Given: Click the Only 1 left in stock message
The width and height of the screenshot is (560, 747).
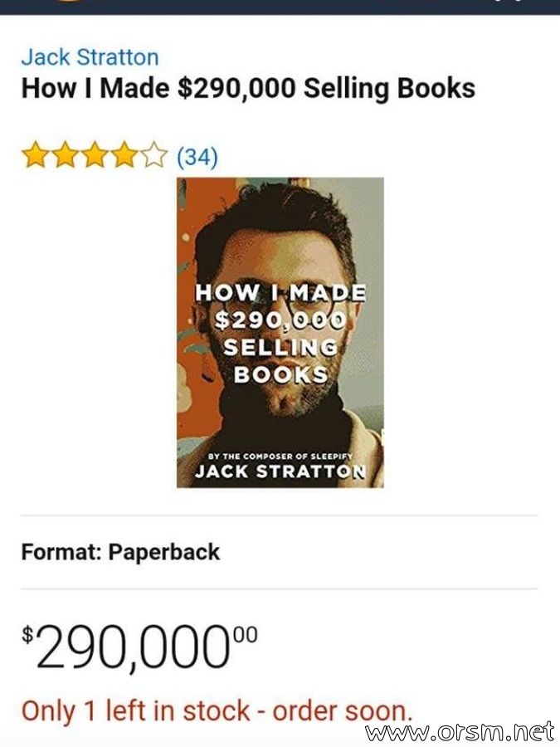Looking at the screenshot, I should [217, 710].
